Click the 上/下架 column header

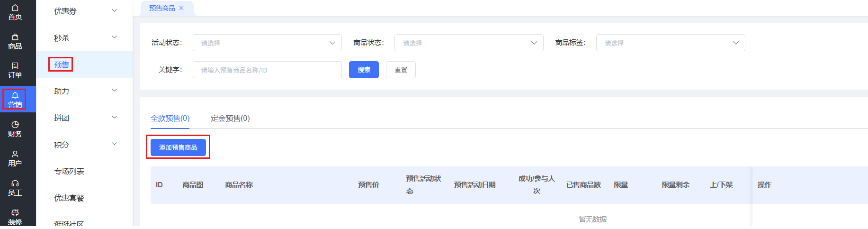(721, 185)
